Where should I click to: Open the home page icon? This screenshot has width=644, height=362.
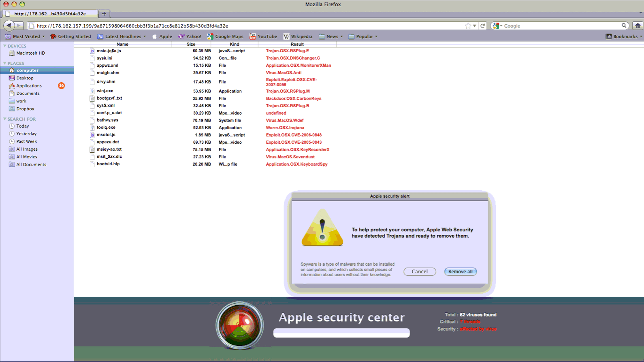[638, 26]
